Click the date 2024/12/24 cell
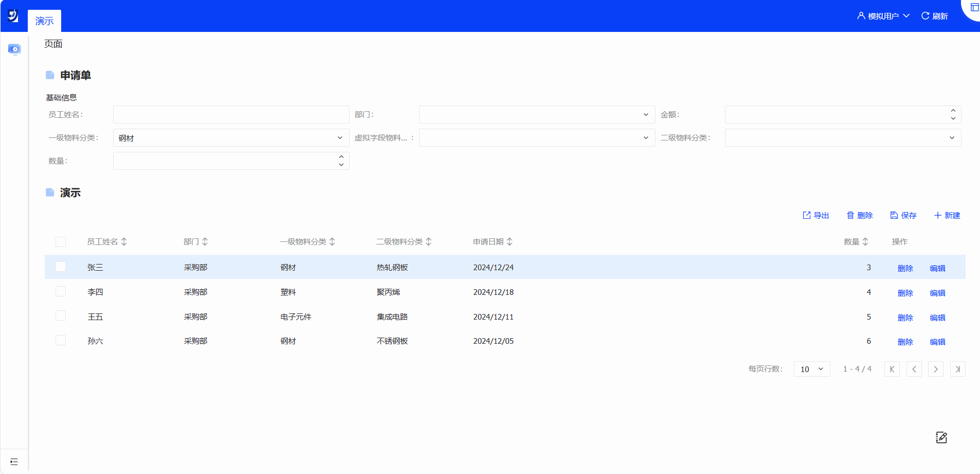Viewport: 980px width, 474px height. [494, 268]
